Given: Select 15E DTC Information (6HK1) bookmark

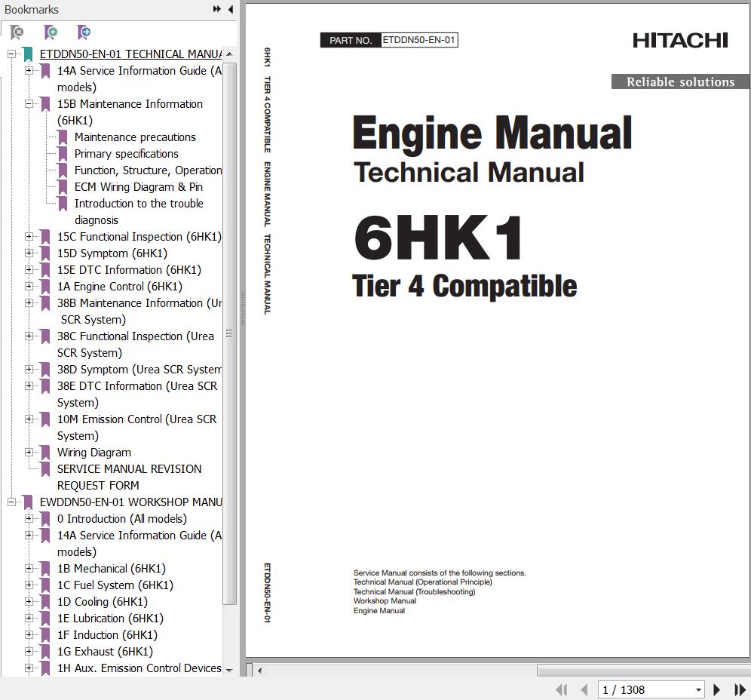Looking at the screenshot, I should tap(130, 270).
